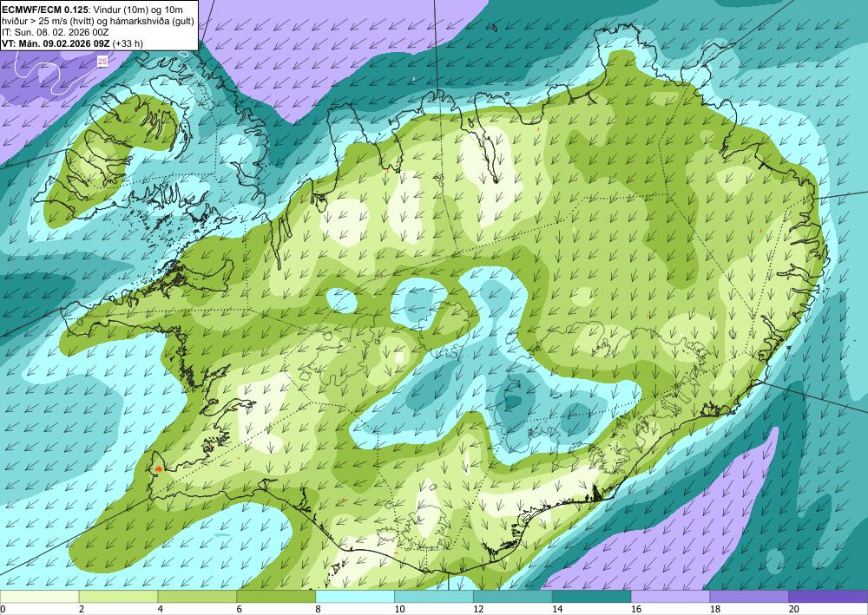The height and width of the screenshot is (615, 868).
Task: Select the green 4–6 legend color band
Action: click(197, 597)
